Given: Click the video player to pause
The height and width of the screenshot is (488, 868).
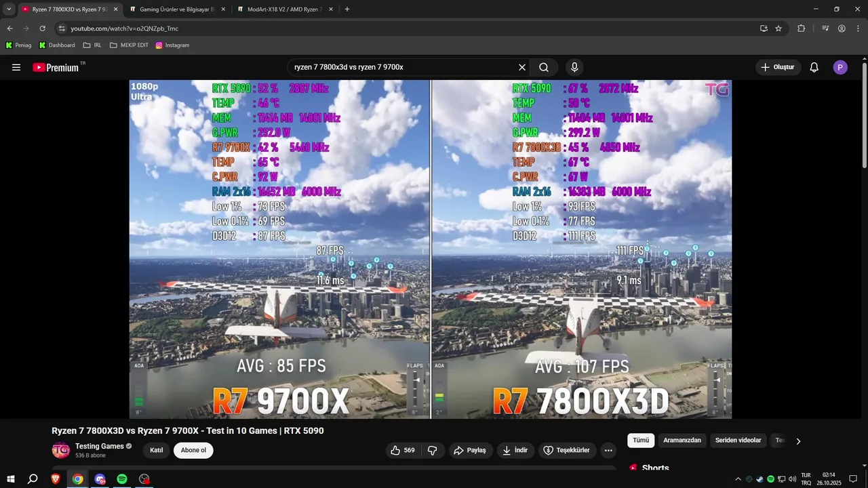Looking at the screenshot, I should point(431,249).
